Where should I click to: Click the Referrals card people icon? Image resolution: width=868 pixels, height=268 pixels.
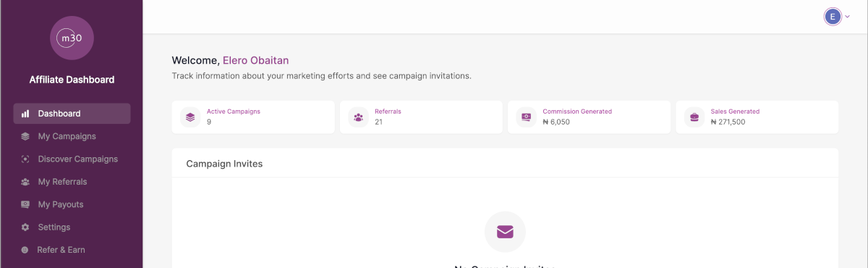(358, 117)
